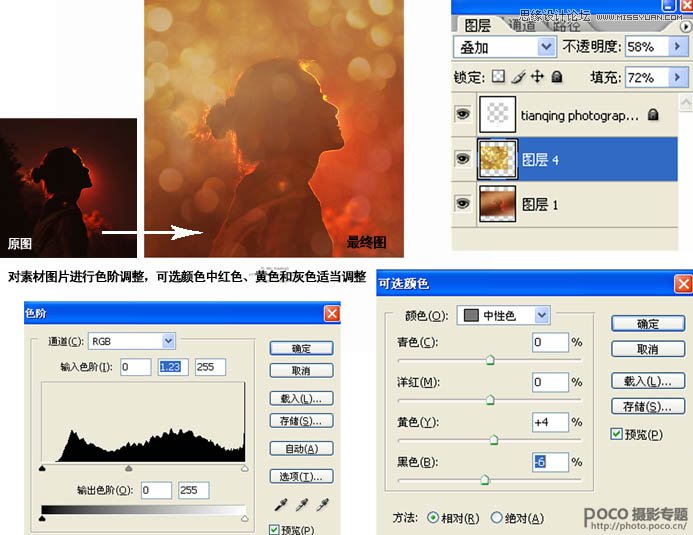This screenshot has height=535, width=693.
Task: Toggle lock position move icon
Action: pyautogui.click(x=537, y=76)
